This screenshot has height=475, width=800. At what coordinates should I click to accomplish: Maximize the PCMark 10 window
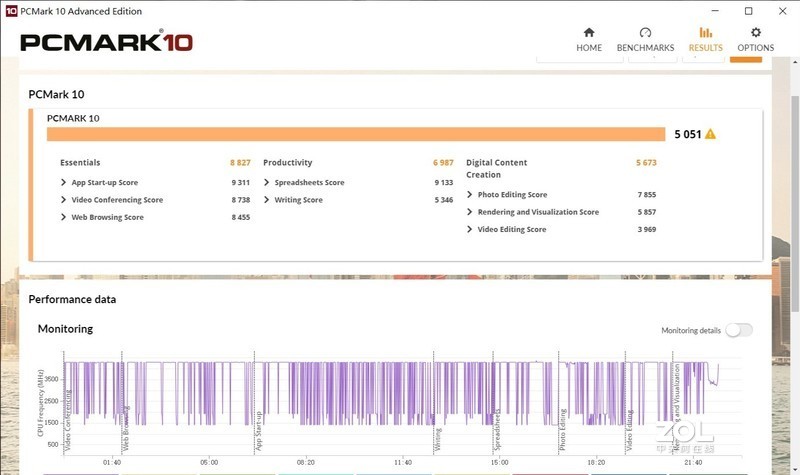[x=748, y=11]
